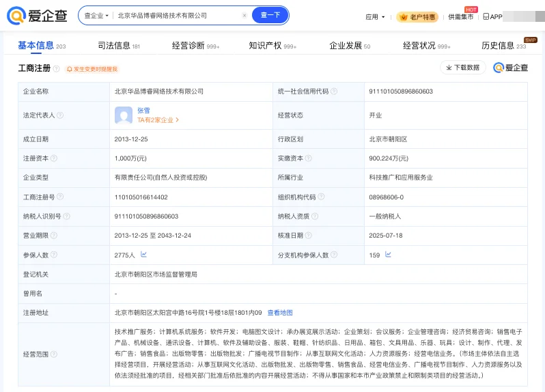Viewport: 545px width, 392px height.
Task: Click the 下载数据 download button
Action: pyautogui.click(x=463, y=68)
